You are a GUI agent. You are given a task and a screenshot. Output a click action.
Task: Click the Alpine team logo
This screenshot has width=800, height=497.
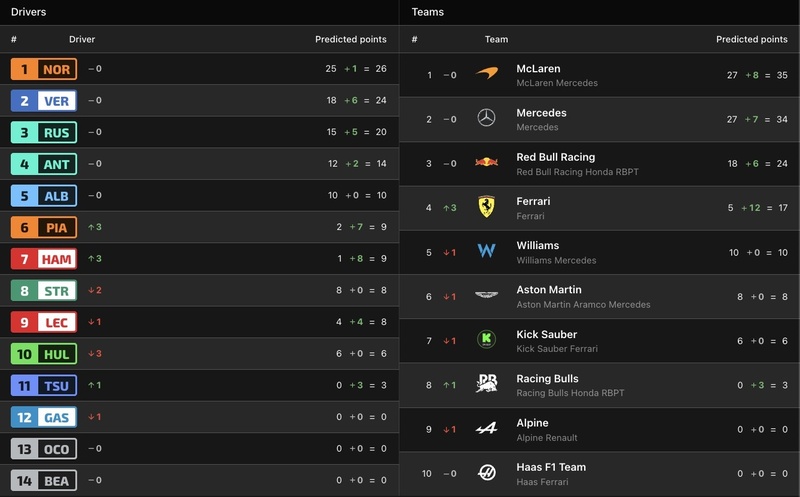point(486,429)
